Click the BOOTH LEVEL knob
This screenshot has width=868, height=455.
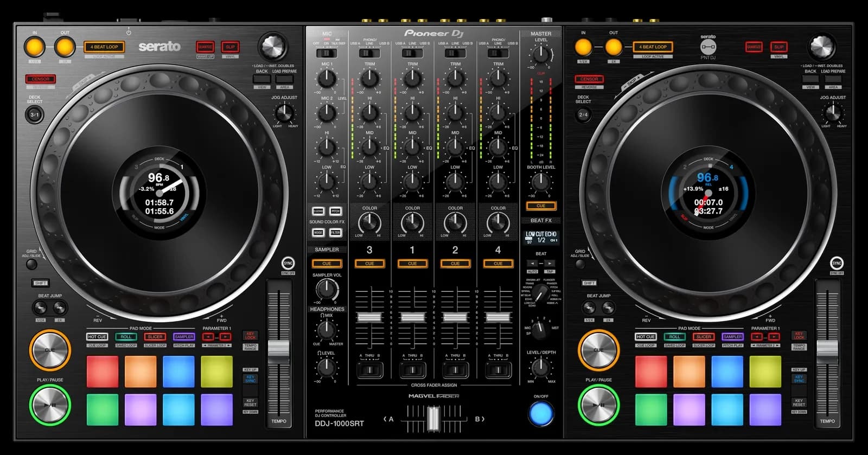coord(541,182)
